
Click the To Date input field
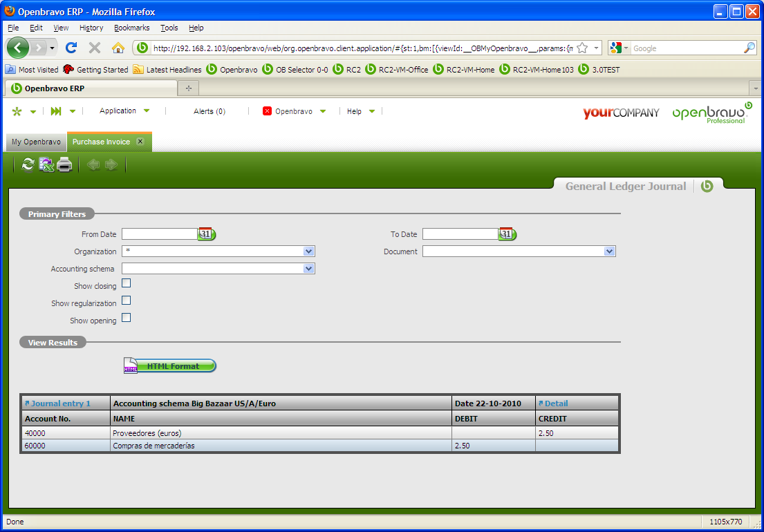click(460, 234)
